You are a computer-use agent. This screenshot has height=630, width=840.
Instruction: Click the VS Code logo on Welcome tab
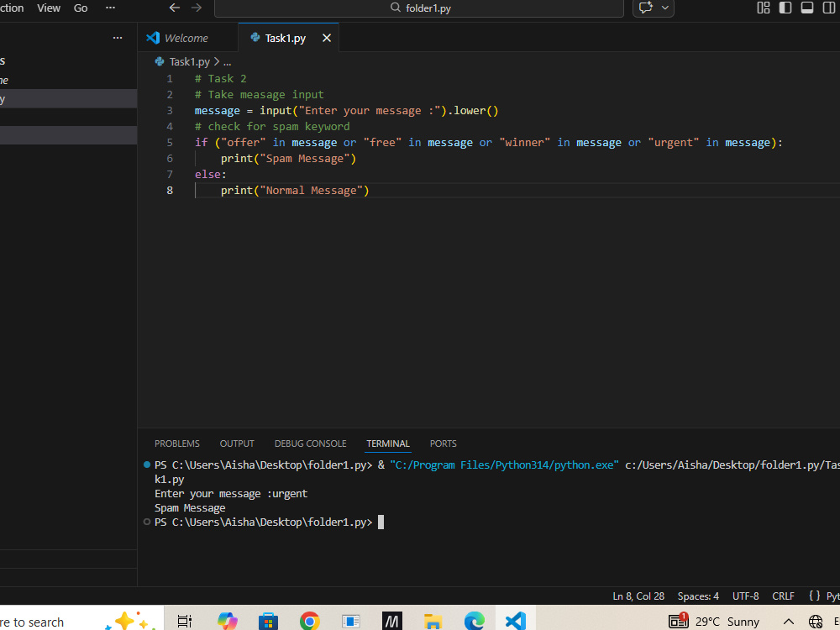(153, 38)
